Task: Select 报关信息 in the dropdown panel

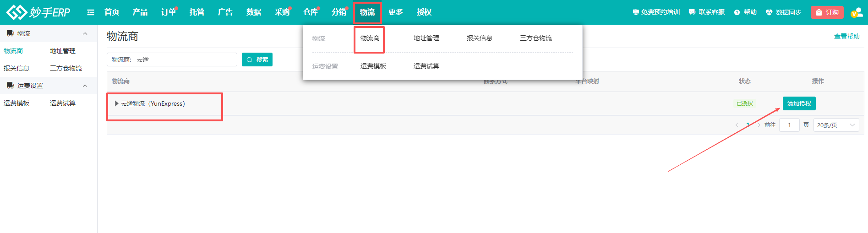Action: (x=480, y=38)
